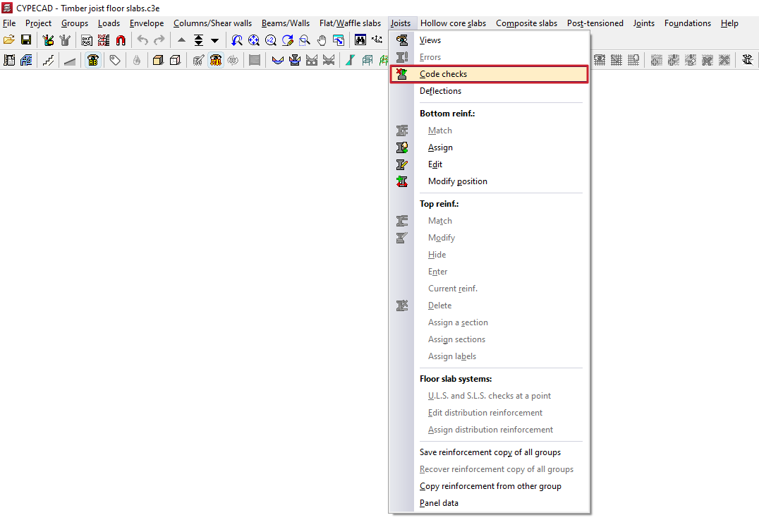Viewport: 759px width, 532px height.
Task: Open the Post-tensioned menu
Action: 595,23
